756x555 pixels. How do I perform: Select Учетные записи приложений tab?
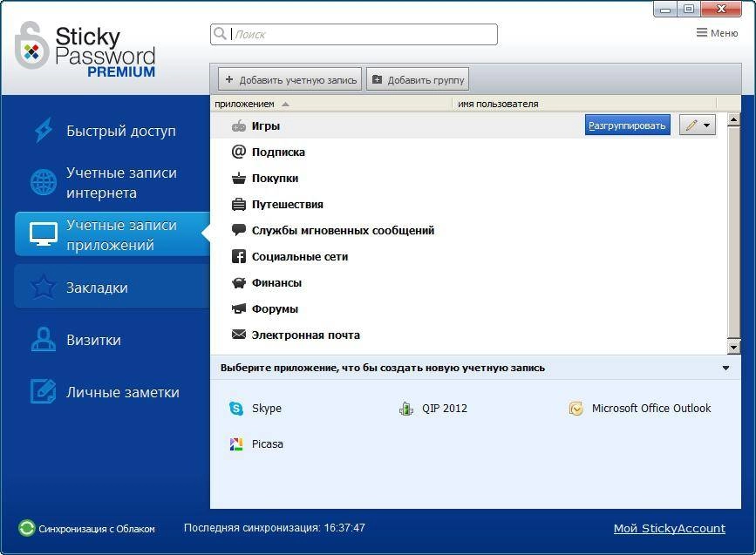pos(112,234)
